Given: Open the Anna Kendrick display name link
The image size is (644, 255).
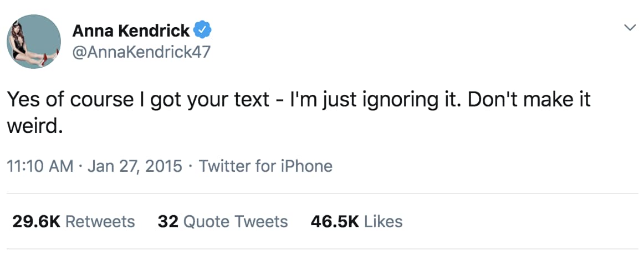Looking at the screenshot, I should [x=131, y=31].
